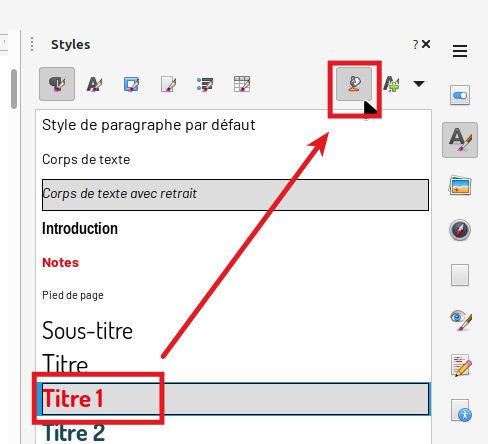Open the Gallery deck in sidebar

click(460, 185)
